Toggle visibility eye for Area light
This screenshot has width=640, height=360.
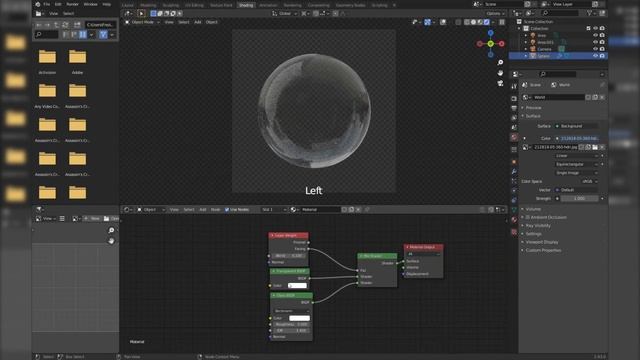[595, 36]
